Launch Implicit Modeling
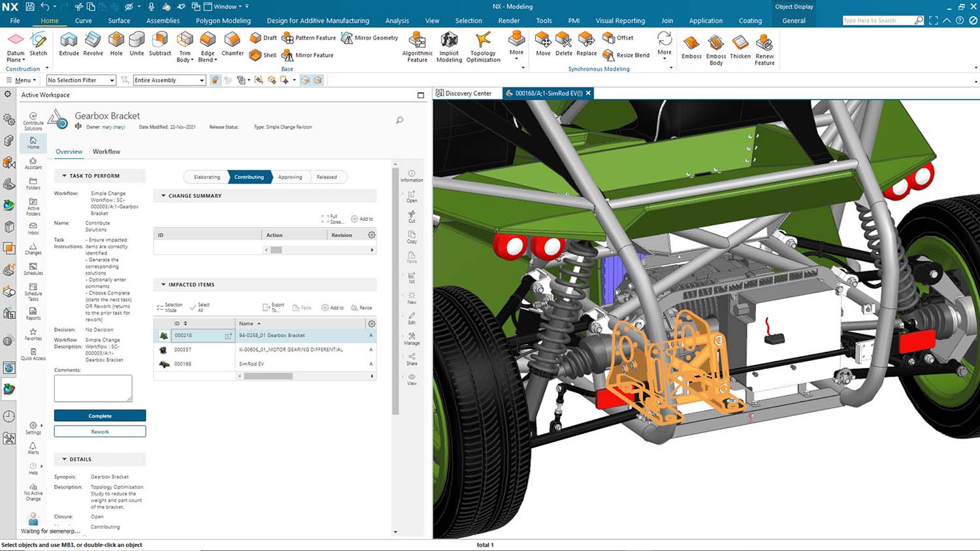Viewport: 980px width, 551px height. pyautogui.click(x=449, y=47)
